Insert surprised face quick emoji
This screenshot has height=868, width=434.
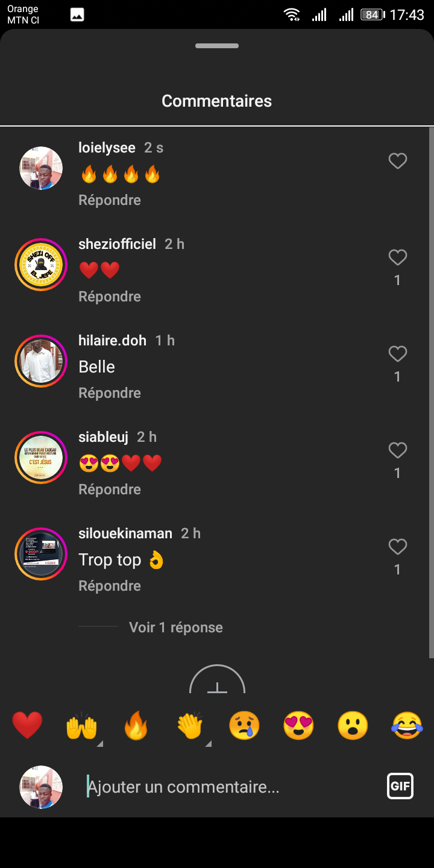[x=353, y=725]
